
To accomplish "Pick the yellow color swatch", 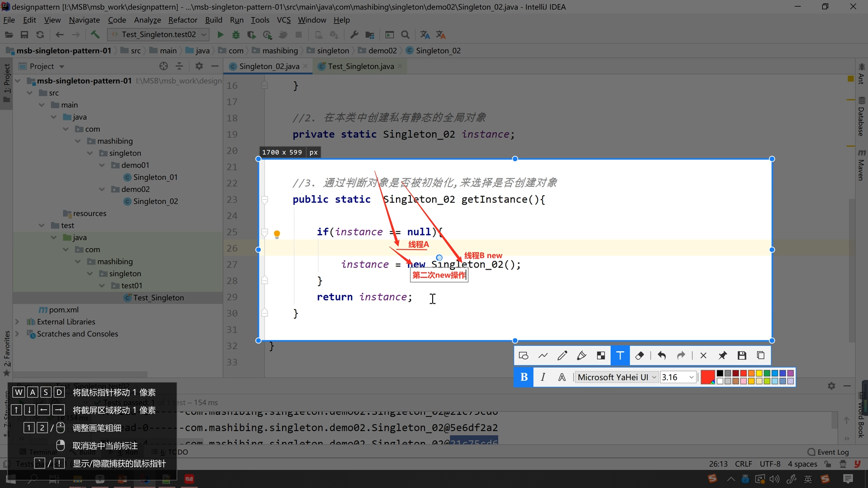I will tap(759, 373).
